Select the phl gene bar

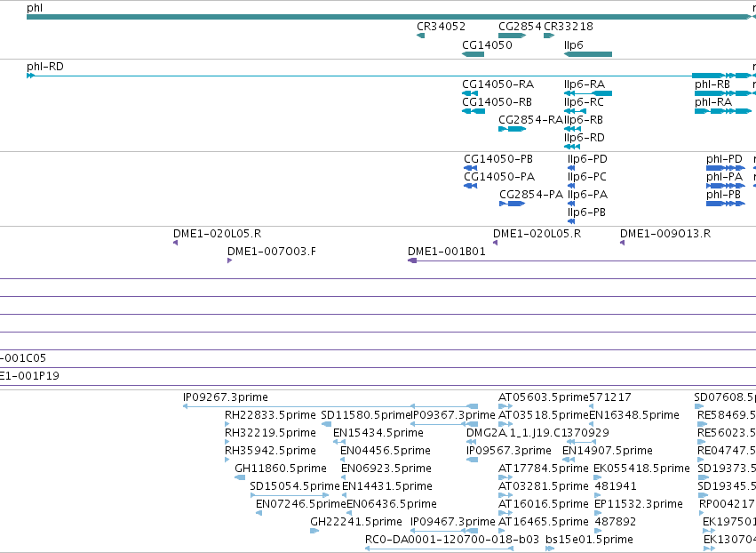click(388, 17)
